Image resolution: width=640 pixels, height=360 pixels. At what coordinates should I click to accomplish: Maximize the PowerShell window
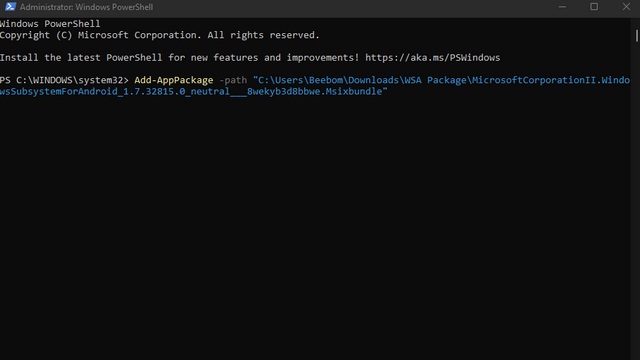pyautogui.click(x=594, y=7)
